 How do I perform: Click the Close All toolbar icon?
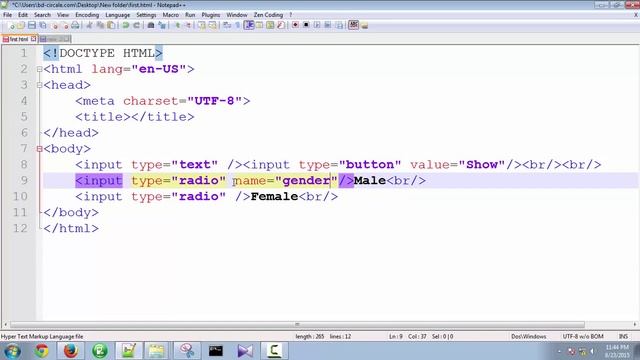tap(66, 25)
